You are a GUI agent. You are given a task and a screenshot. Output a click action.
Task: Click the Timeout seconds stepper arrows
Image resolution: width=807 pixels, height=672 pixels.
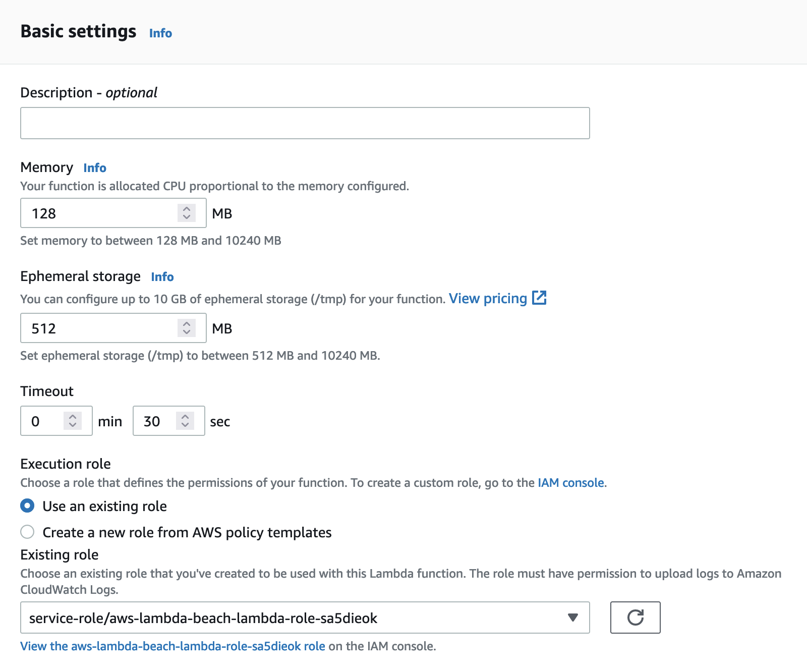(185, 421)
